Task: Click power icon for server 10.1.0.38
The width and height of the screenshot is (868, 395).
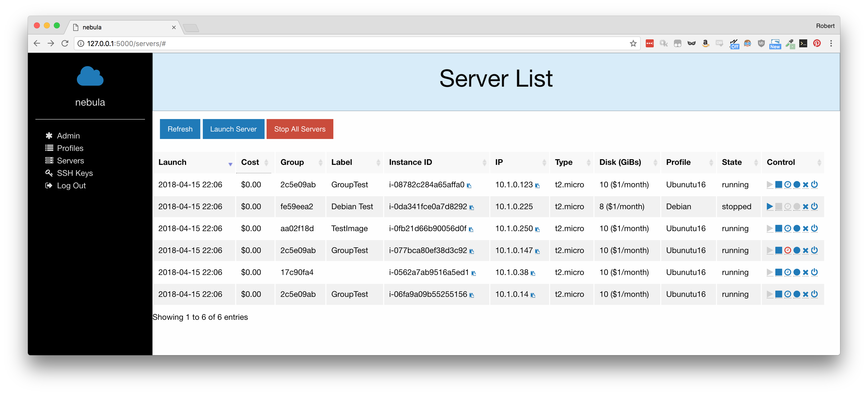Action: point(814,272)
